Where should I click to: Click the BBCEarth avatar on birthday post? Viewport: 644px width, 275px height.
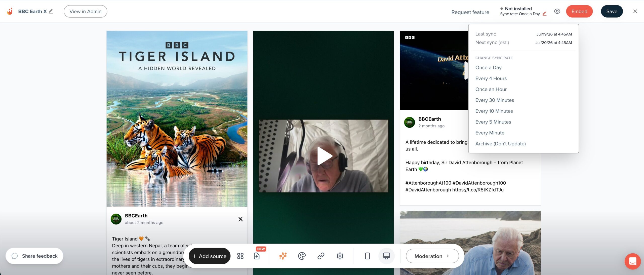[x=410, y=122]
